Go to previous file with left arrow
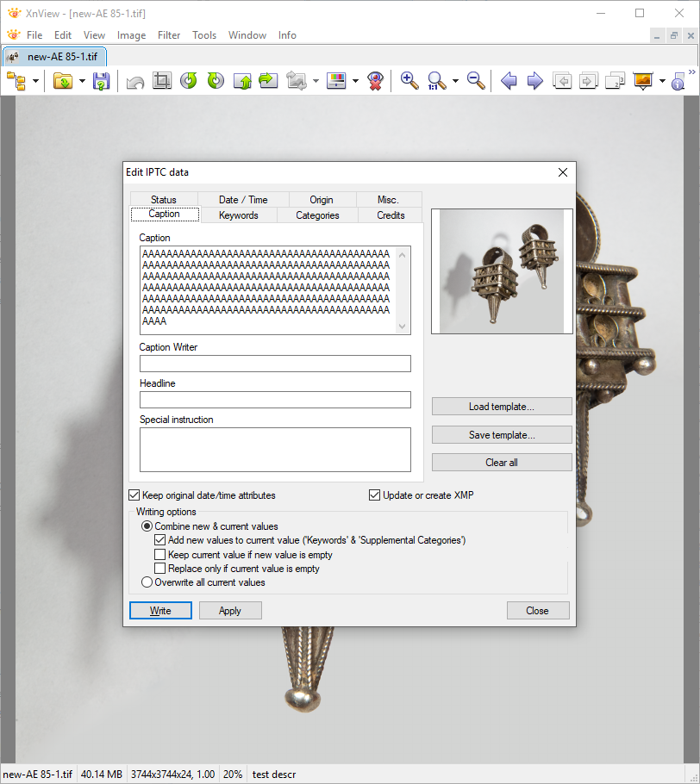This screenshot has height=784, width=700. tap(509, 80)
